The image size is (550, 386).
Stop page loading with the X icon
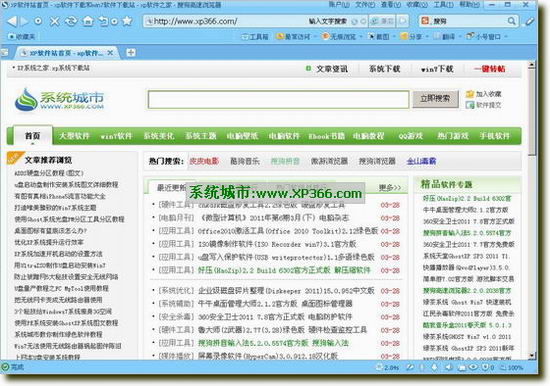(54, 21)
